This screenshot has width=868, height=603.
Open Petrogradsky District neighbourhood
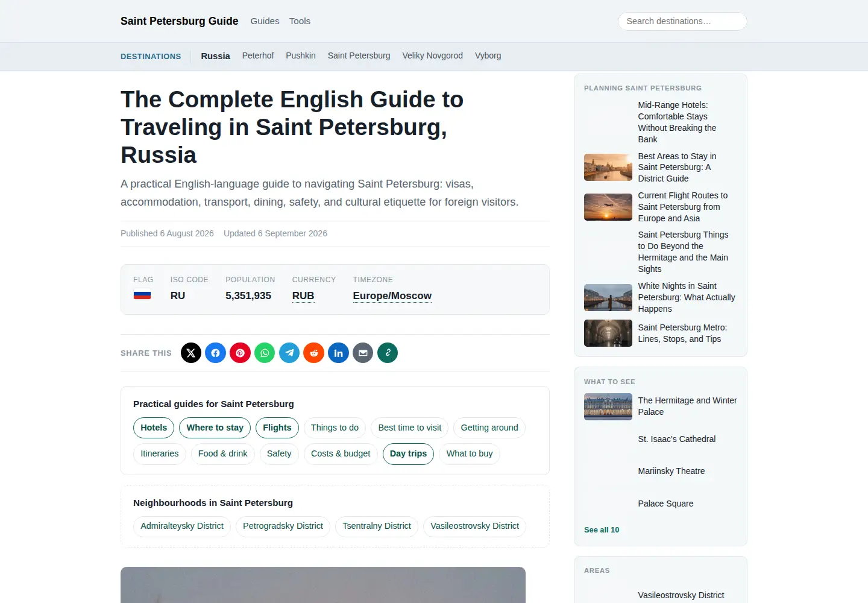[x=283, y=526]
